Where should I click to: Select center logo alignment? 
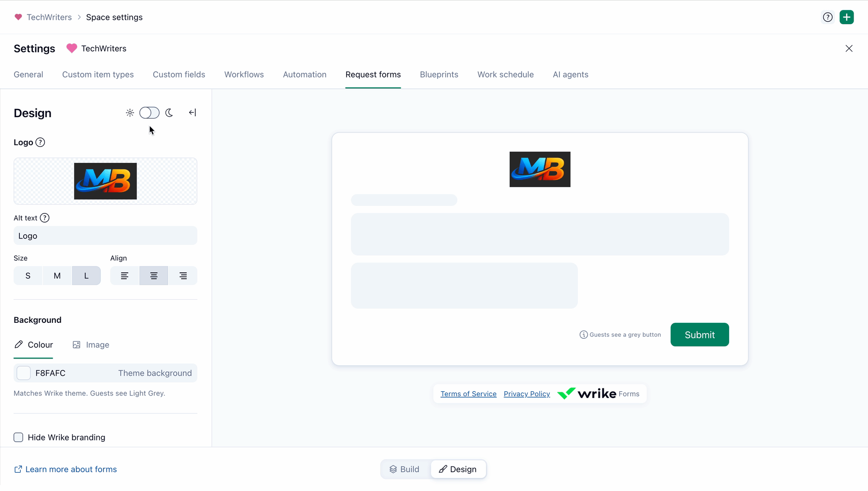[154, 276]
